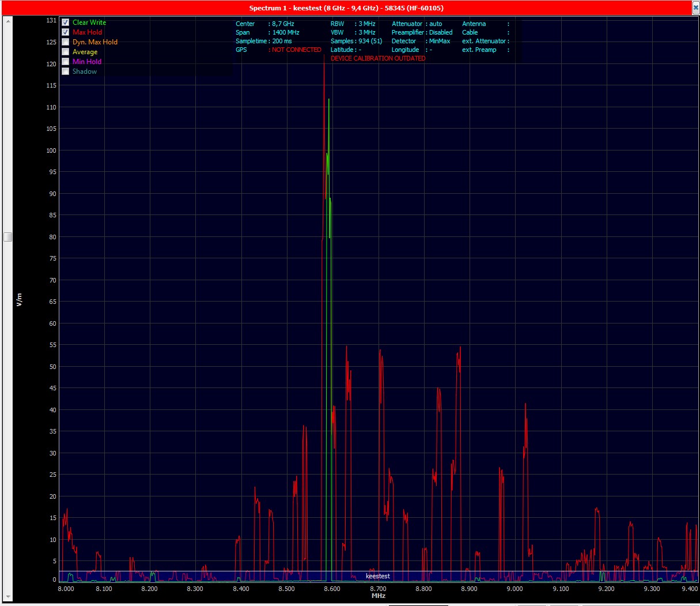Click the MHz axis unit label

pyautogui.click(x=379, y=596)
